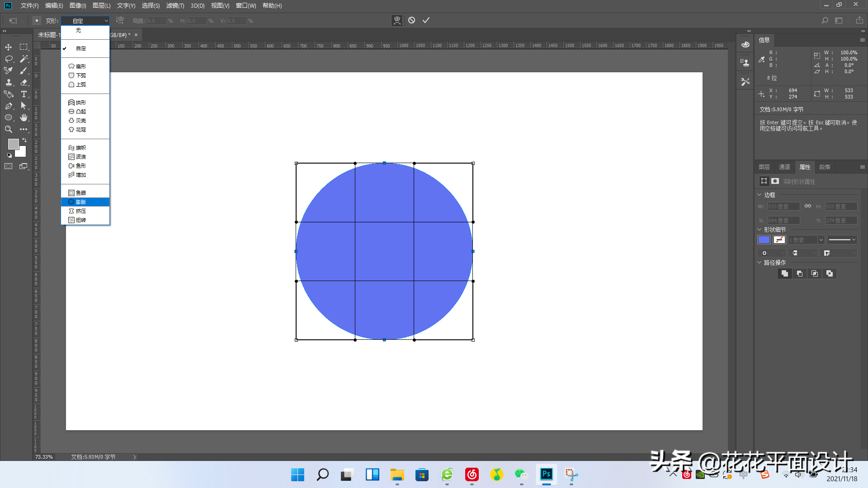The image size is (868, 488).
Task: Select the Type tool
Action: (x=24, y=94)
